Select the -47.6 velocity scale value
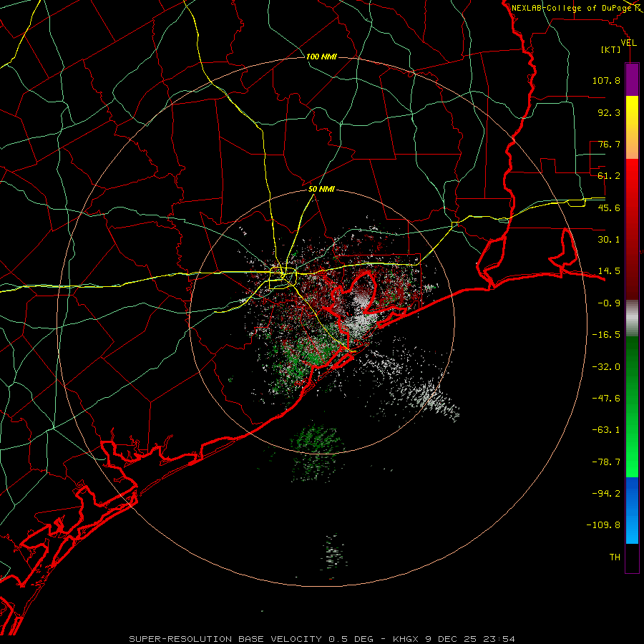 point(606,399)
